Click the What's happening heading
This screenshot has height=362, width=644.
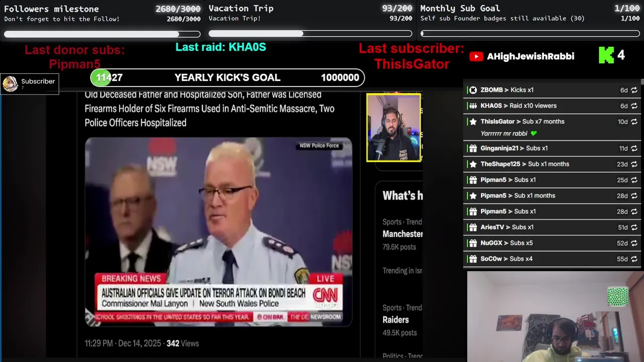pos(403,196)
